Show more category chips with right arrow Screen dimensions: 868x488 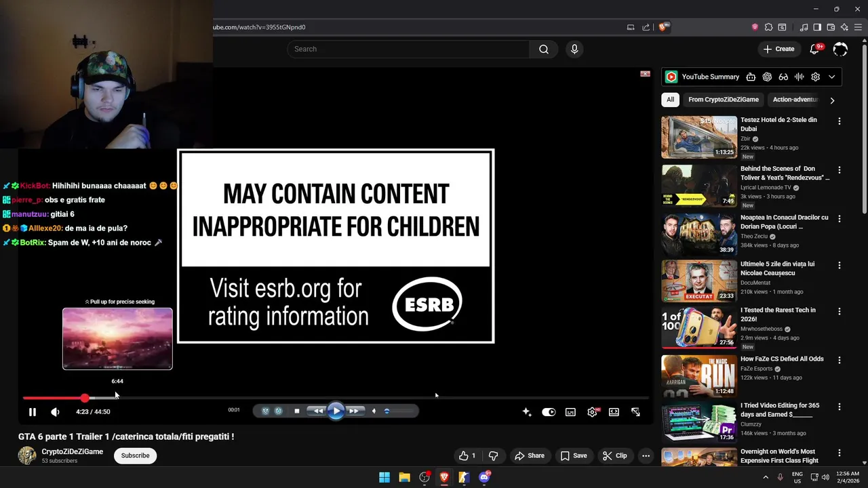click(832, 100)
